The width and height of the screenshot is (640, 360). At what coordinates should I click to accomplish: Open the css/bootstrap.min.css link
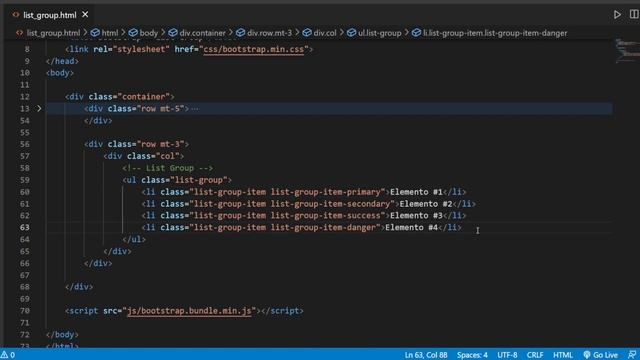(x=253, y=49)
